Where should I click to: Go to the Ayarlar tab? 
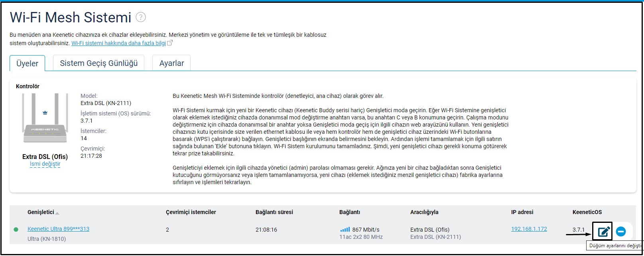(171, 63)
